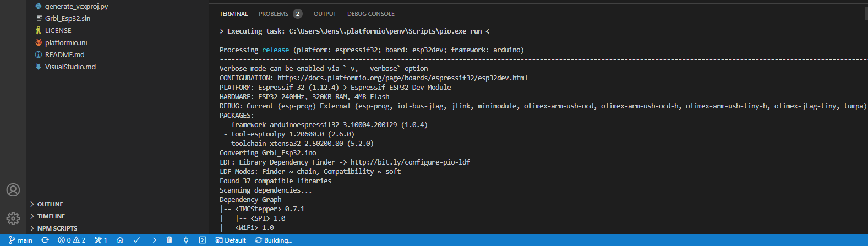
Task: Open the serial monitor plug icon
Action: [186, 240]
